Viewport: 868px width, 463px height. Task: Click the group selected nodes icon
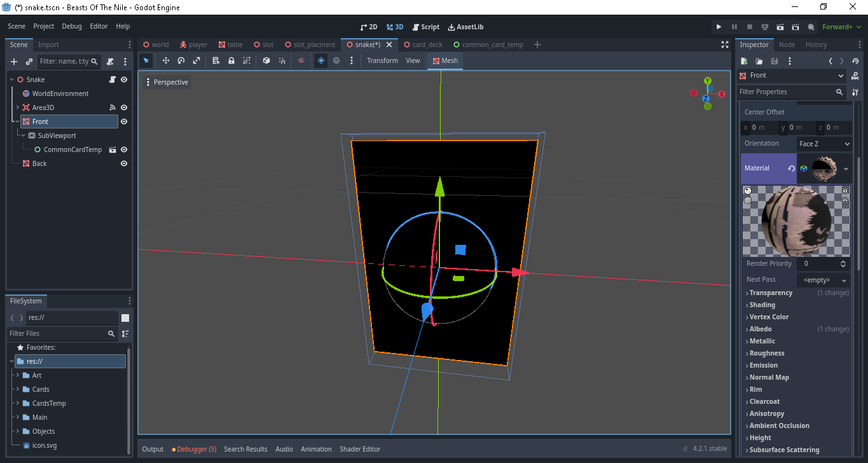point(246,60)
